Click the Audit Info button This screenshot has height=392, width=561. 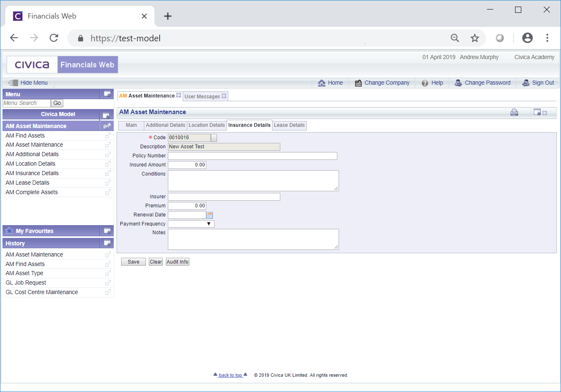[x=177, y=262]
